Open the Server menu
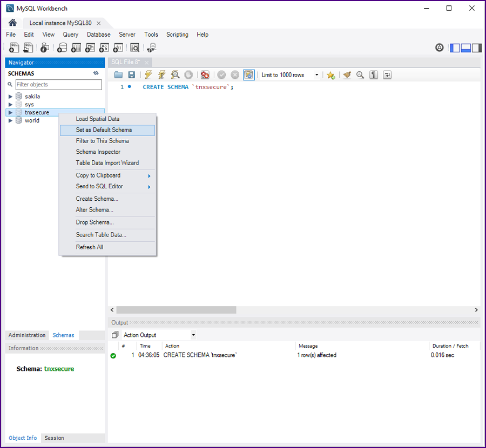The image size is (486, 448). coord(127,35)
